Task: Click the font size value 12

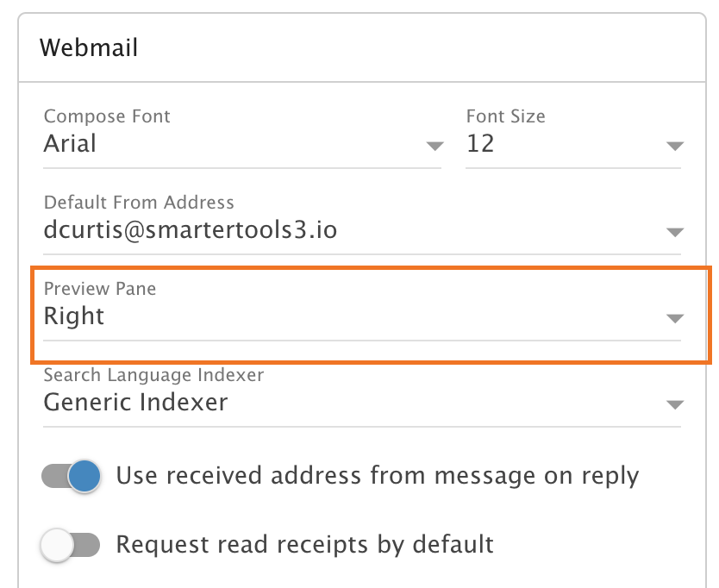Action: point(480,143)
